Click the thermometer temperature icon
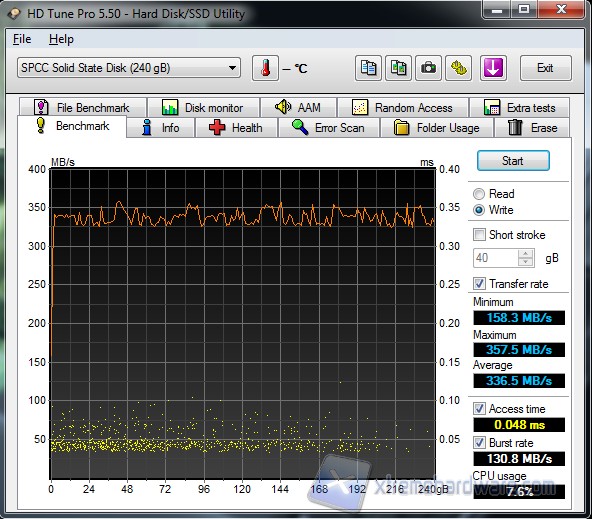 tap(265, 68)
